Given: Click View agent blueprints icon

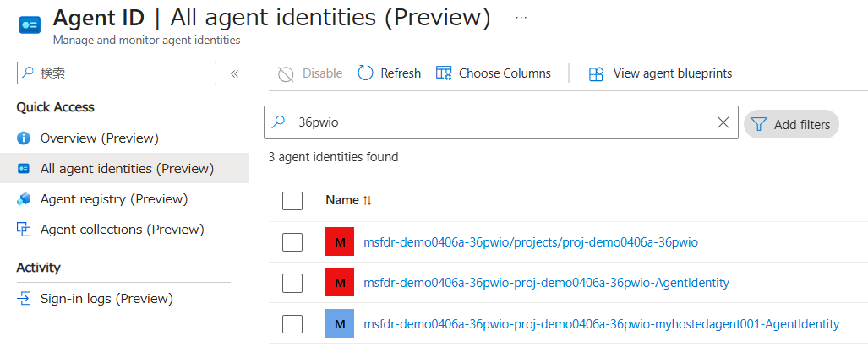Looking at the screenshot, I should pos(596,73).
